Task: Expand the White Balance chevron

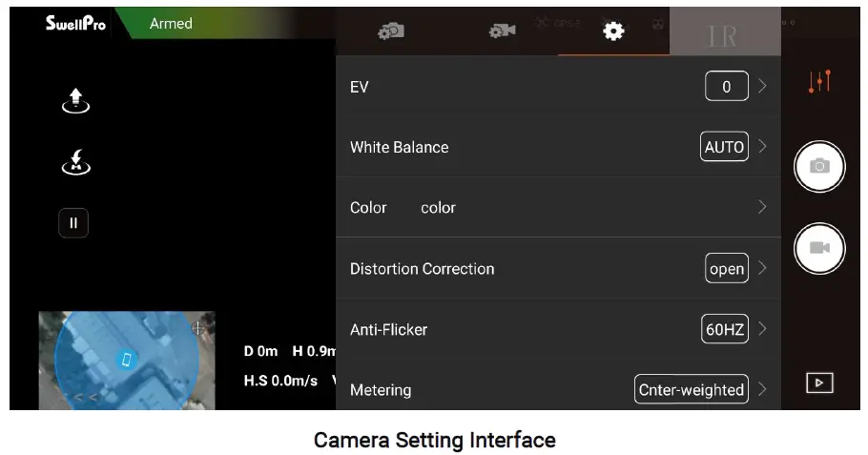Action: pyautogui.click(x=762, y=147)
